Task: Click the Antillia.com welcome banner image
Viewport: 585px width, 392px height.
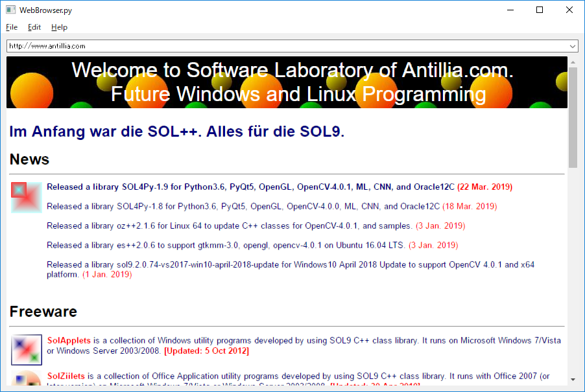Action: pos(287,82)
